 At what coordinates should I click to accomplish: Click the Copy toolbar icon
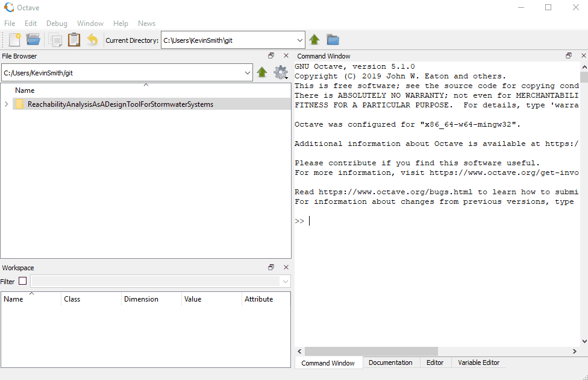point(55,40)
